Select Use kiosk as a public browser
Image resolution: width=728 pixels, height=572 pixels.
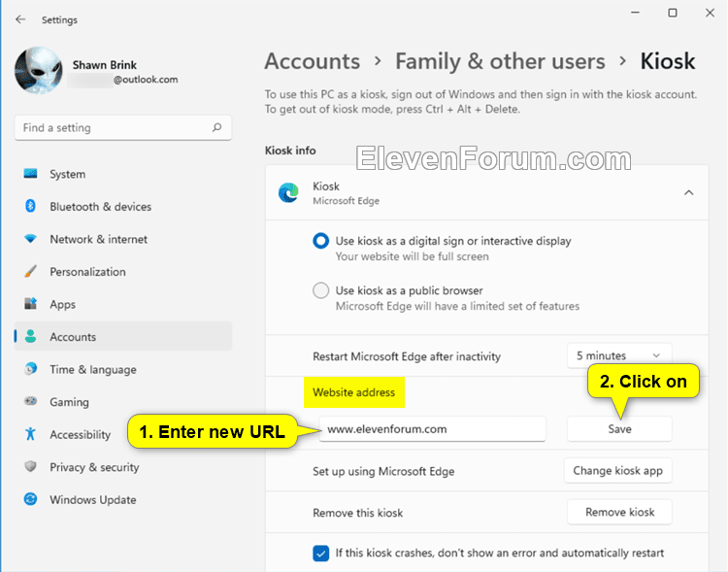[321, 290]
